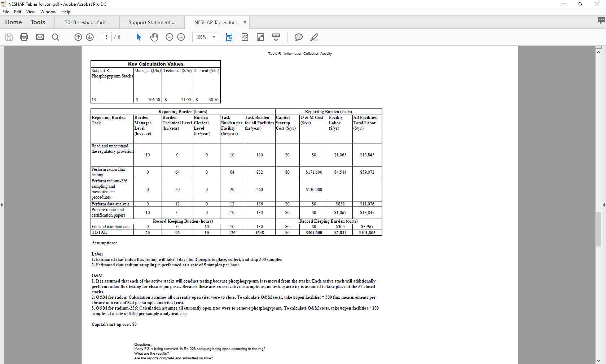
Task: Click the Save file icon
Action: tap(9, 37)
